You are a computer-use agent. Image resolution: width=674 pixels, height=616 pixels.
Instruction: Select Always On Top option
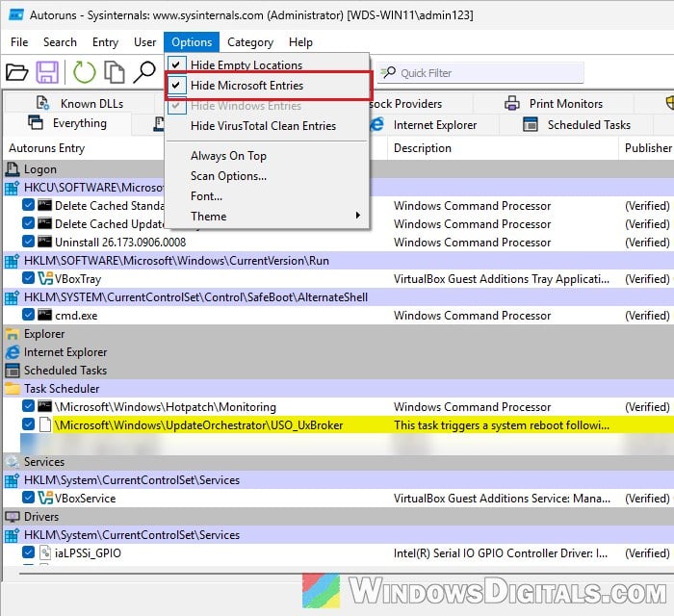[x=267, y=156]
